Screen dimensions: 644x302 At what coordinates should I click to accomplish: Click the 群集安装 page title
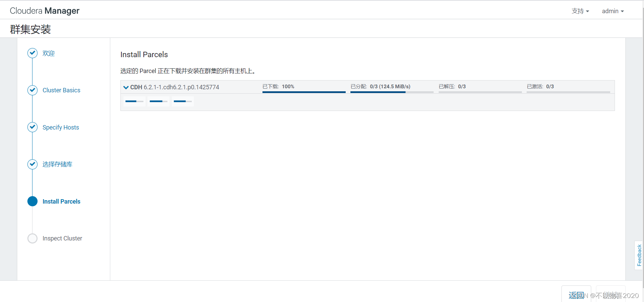[x=30, y=29]
